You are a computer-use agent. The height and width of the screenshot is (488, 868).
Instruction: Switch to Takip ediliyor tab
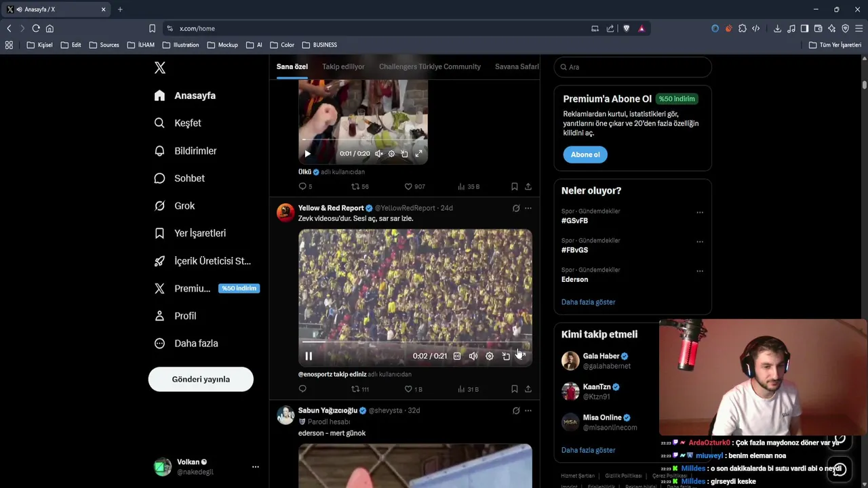343,66
